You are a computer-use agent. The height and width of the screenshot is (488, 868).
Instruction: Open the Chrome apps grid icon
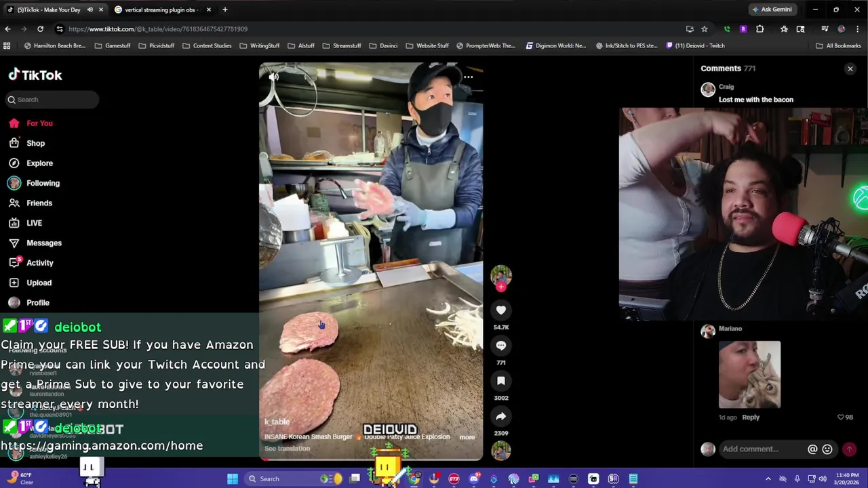(x=7, y=46)
